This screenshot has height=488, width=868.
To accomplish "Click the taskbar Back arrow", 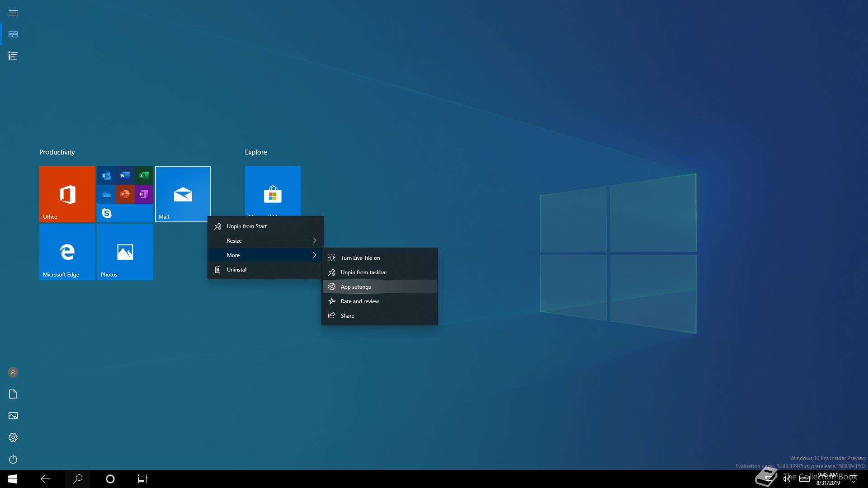I will [45, 479].
